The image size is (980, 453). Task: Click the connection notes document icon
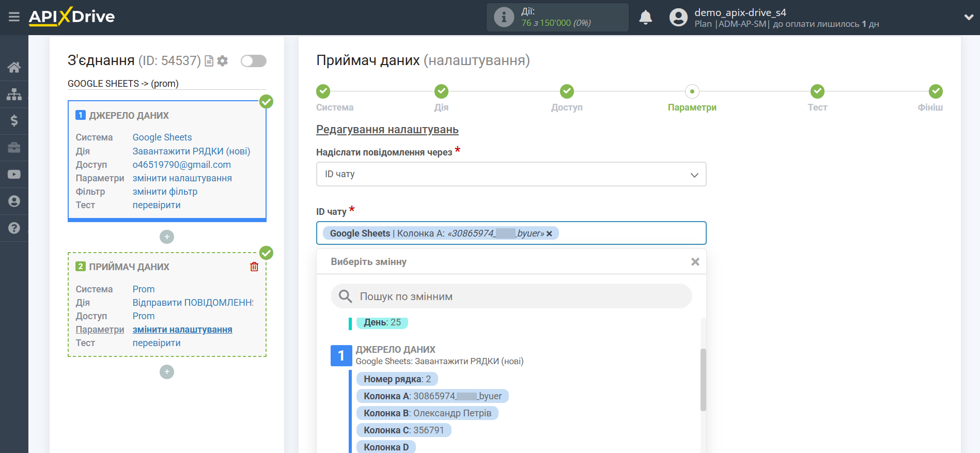[209, 61]
